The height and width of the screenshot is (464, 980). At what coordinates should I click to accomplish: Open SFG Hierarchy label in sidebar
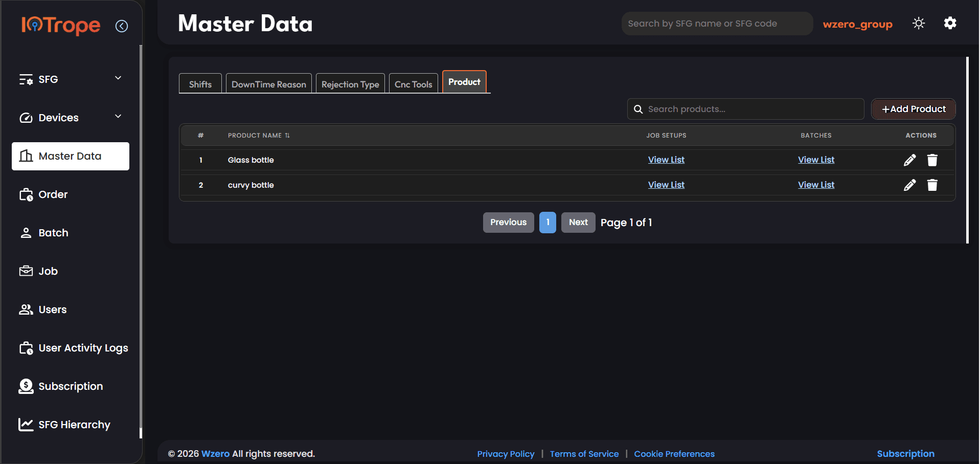[75, 425]
